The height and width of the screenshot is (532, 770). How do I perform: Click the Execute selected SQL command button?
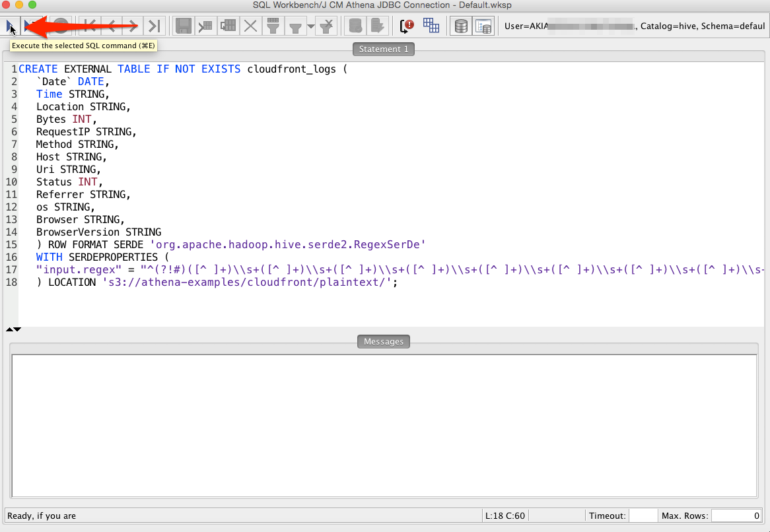[x=11, y=26]
